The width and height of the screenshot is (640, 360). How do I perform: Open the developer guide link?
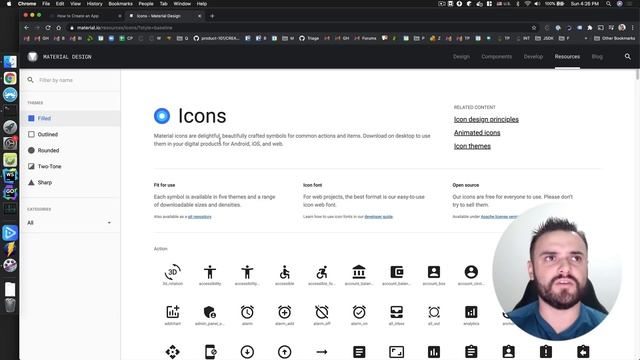378,217
